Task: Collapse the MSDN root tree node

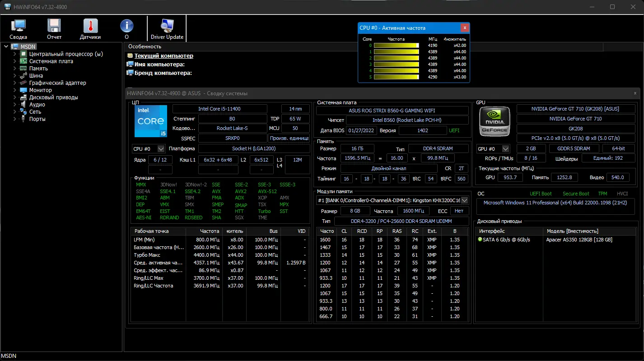Action: point(5,46)
